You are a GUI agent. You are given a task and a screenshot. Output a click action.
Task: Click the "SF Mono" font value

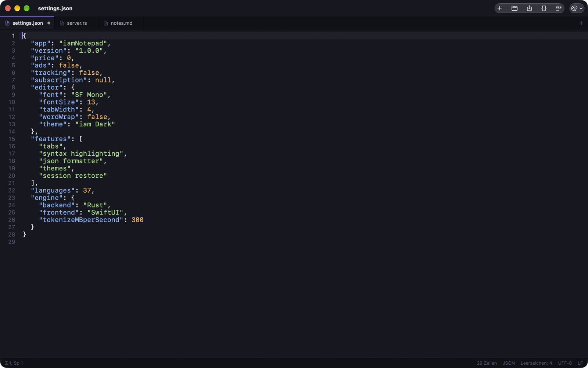tap(89, 95)
